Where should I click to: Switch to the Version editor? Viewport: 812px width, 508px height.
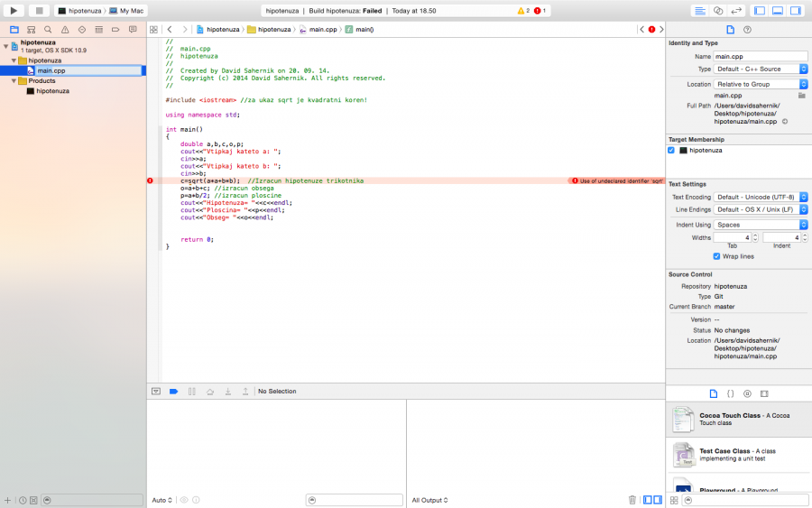point(736,10)
